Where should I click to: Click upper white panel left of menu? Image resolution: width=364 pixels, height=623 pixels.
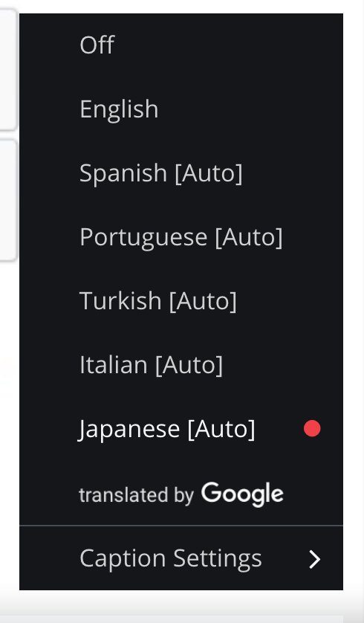[x=8, y=70]
